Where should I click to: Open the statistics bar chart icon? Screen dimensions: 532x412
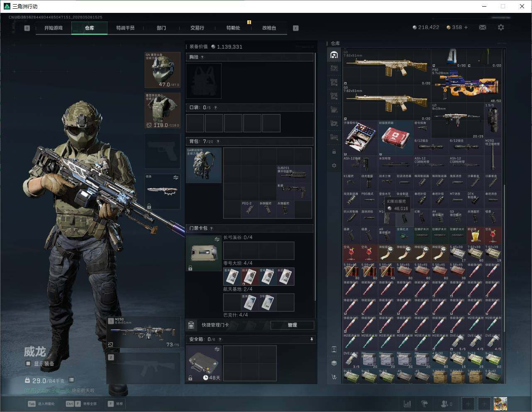pos(408,404)
